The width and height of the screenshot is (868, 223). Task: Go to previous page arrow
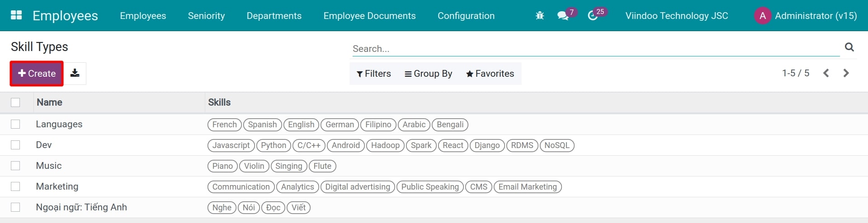826,73
